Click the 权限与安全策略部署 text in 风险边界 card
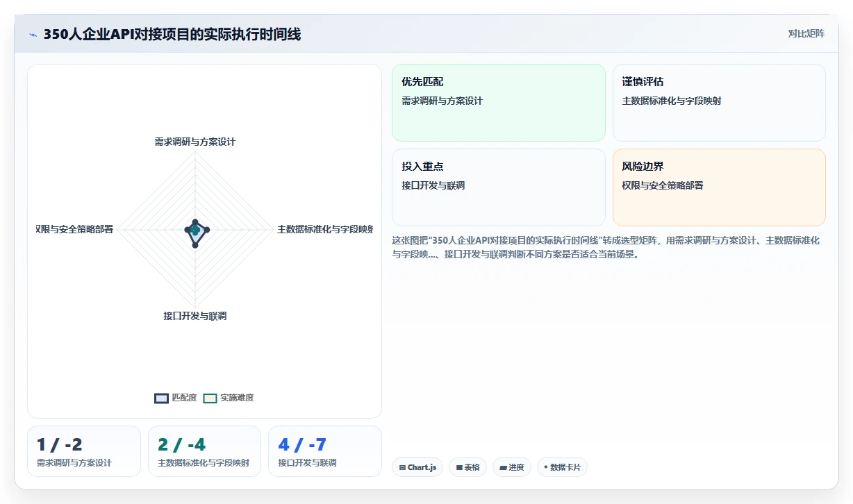This screenshot has height=504, width=853. point(663,185)
